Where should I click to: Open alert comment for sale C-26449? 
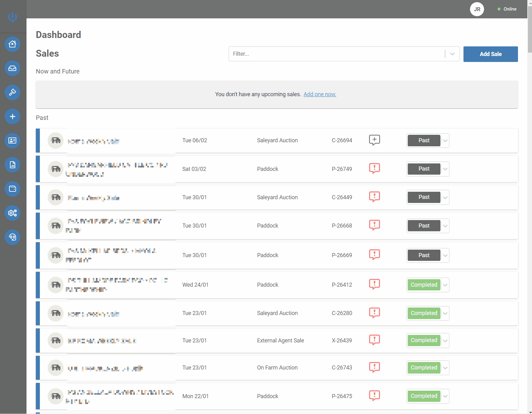(374, 197)
